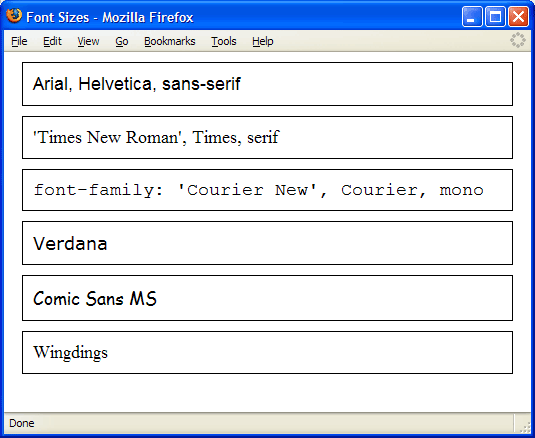Screen dimensions: 535x438
Task: Click the 'Arial, Helvetica, sans-serif' text
Action: 136,84
